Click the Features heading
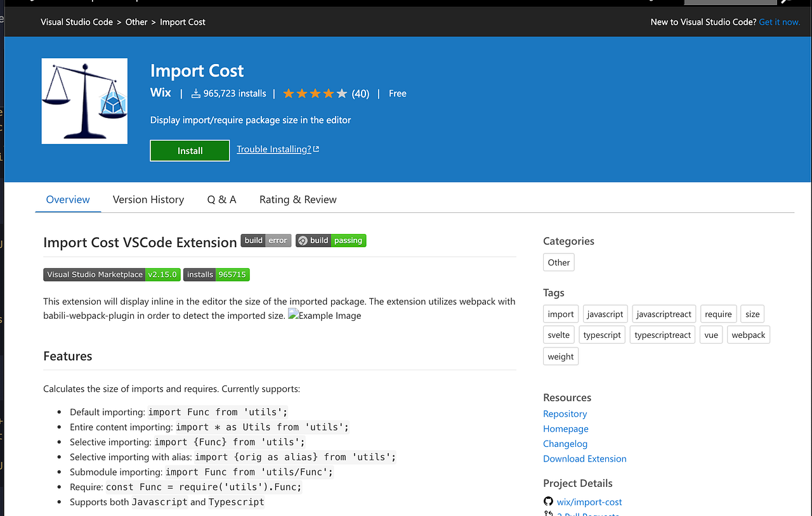The height and width of the screenshot is (516, 812). click(68, 356)
